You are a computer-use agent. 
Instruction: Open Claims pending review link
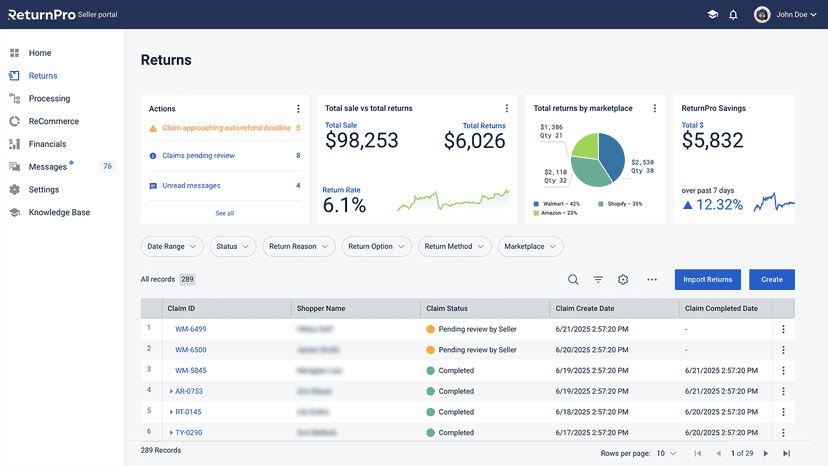coord(199,155)
